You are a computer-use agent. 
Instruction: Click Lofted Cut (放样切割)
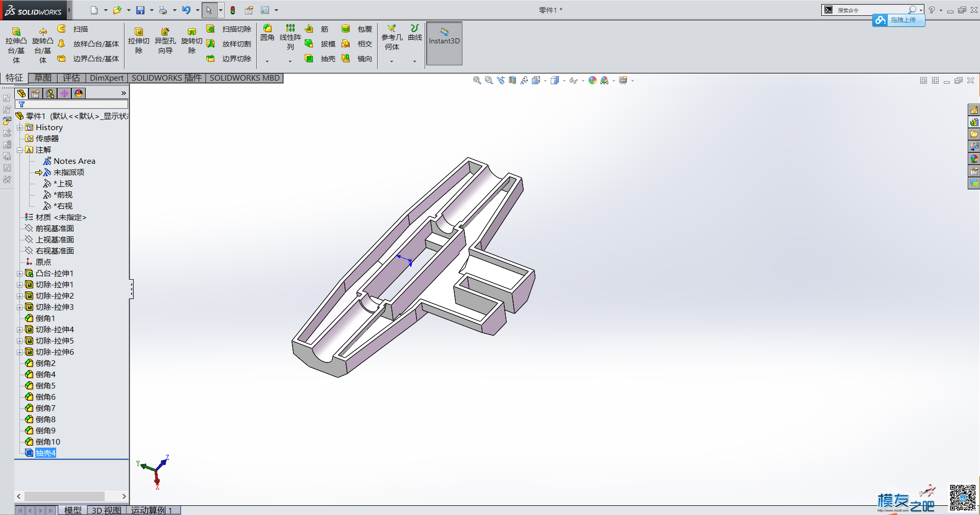229,44
